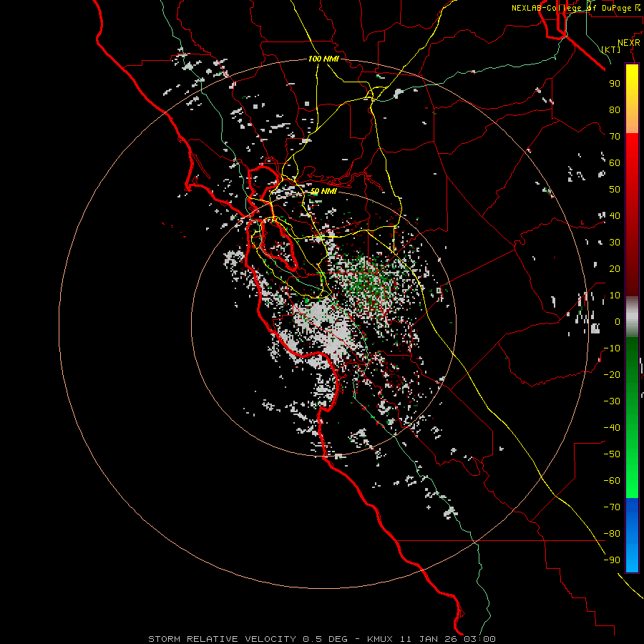
Task: Select the -30 value on the velocity scale
Action: (x=612, y=401)
